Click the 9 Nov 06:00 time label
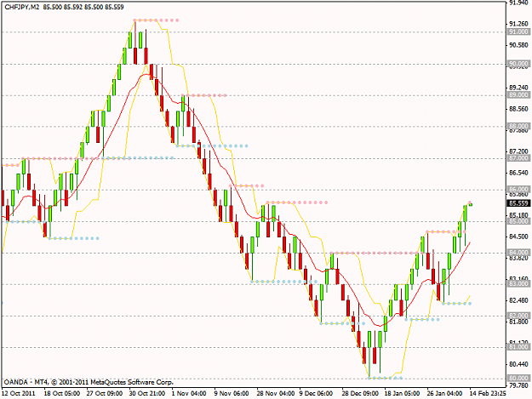The height and width of the screenshot is (399, 532). click(232, 394)
